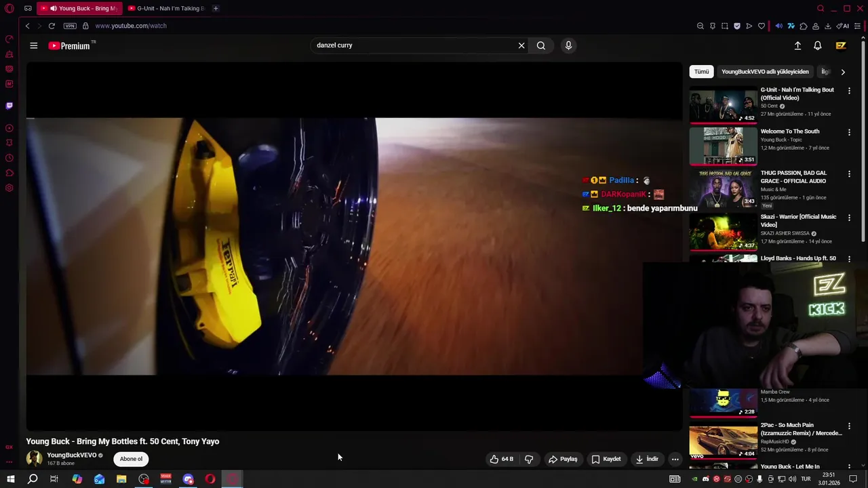Open Easy Setup sliders icon
This screenshot has width=868, height=488.
857,26
